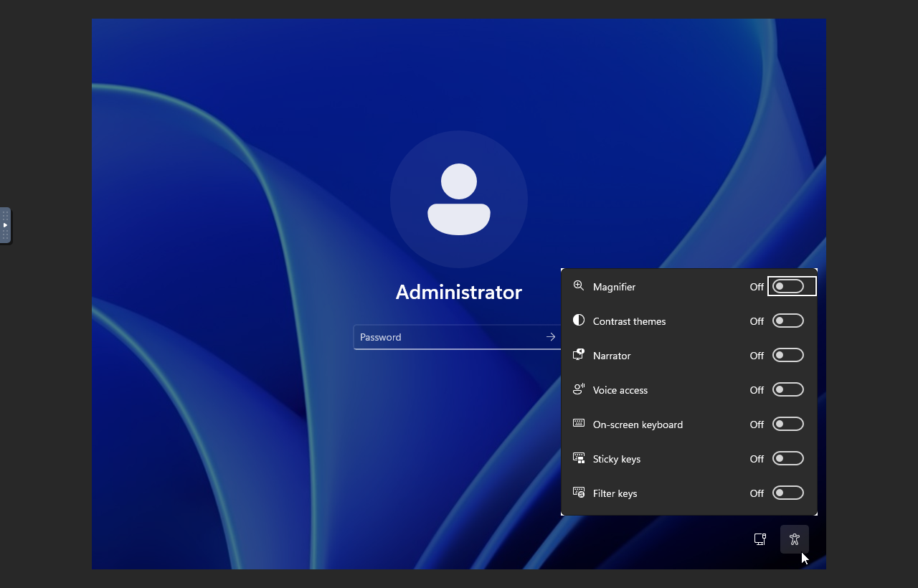The height and width of the screenshot is (588, 918).
Task: Turn on Filter keys toggle
Action: tap(788, 493)
